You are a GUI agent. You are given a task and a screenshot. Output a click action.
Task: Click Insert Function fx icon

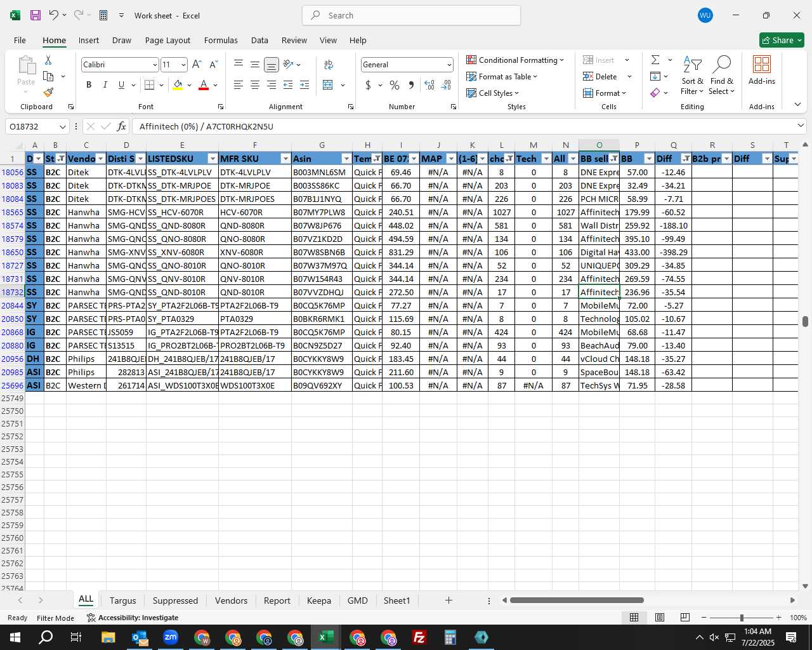coord(122,126)
